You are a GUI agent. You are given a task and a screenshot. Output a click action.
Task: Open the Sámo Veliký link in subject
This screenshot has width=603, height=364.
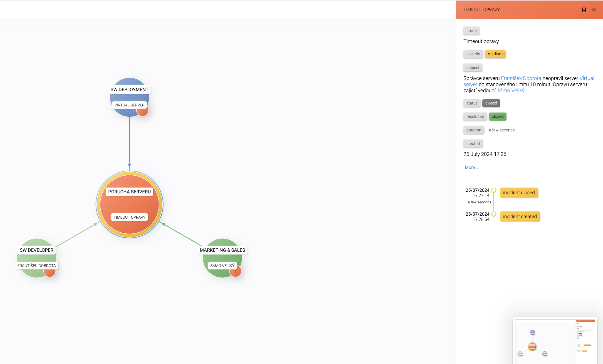point(510,91)
